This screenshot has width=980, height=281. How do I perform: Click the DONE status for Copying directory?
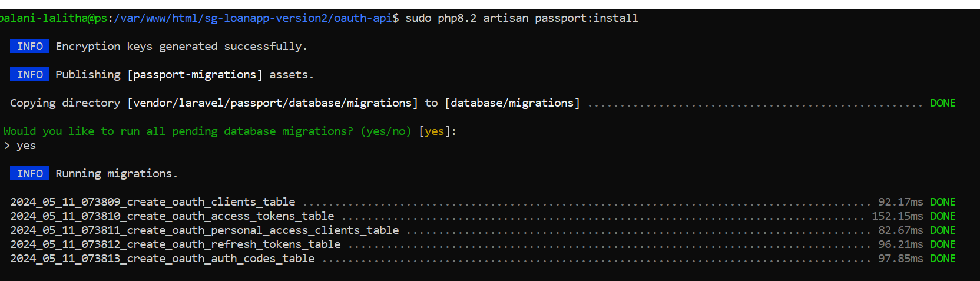tap(942, 103)
